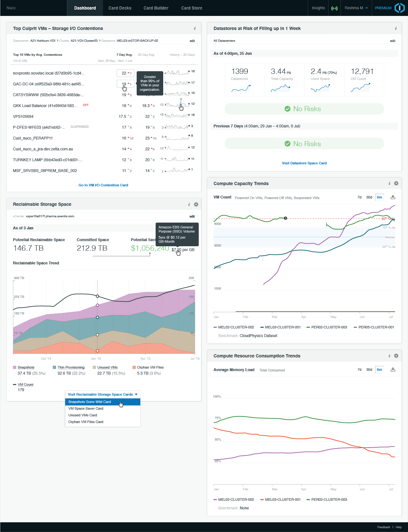This screenshot has width=408, height=532.
Task: Open settings gear on Reclaimable Storage Space
Action: [x=196, y=205]
